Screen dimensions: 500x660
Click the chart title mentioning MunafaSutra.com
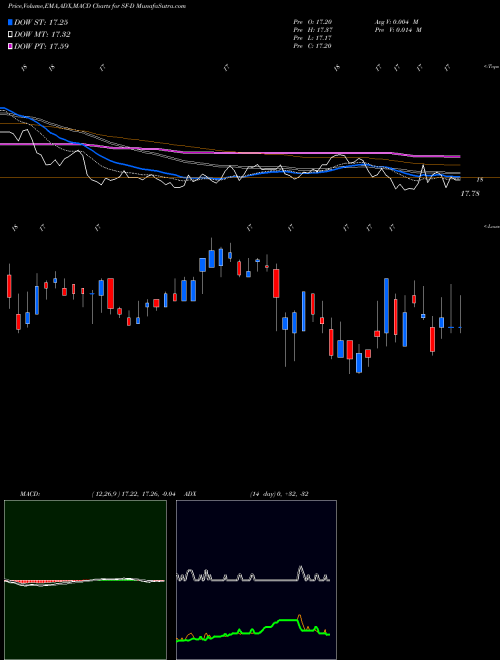coord(97,6)
